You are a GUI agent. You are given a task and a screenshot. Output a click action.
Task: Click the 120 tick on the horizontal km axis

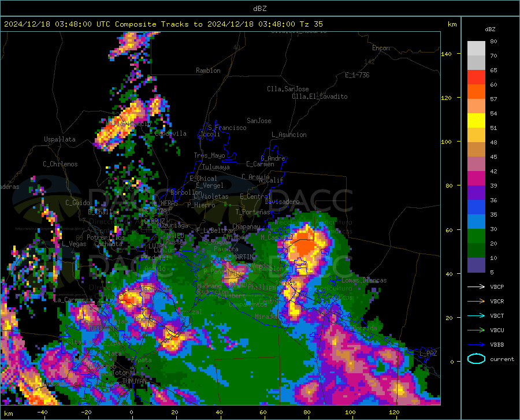394,412
